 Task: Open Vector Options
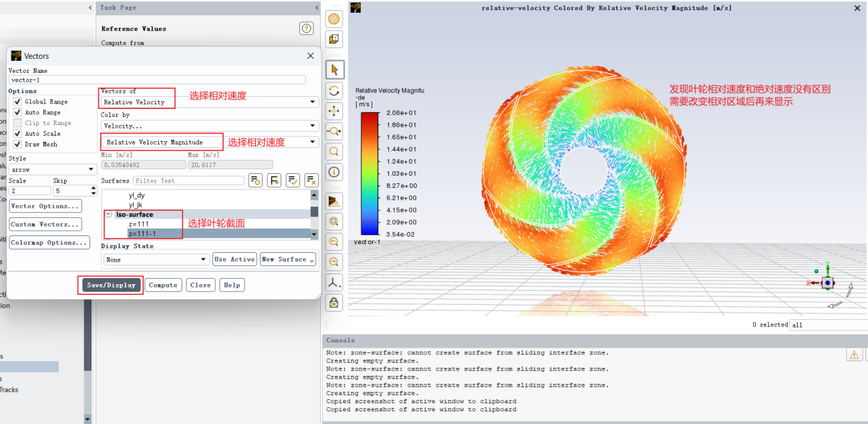click(45, 206)
